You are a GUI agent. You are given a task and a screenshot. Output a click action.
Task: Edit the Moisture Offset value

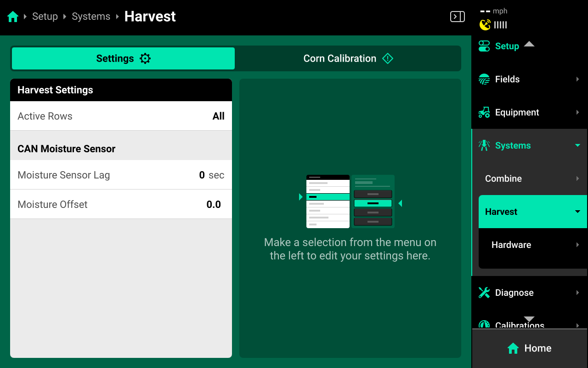[121, 204]
